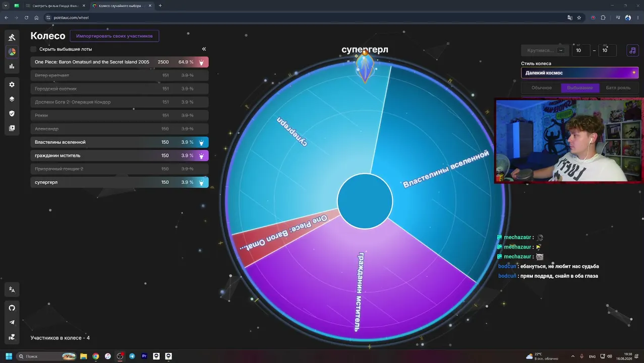The height and width of the screenshot is (363, 644).
Task: Check Скрыть выбывшие лоты checkbox
Action: 33,49
